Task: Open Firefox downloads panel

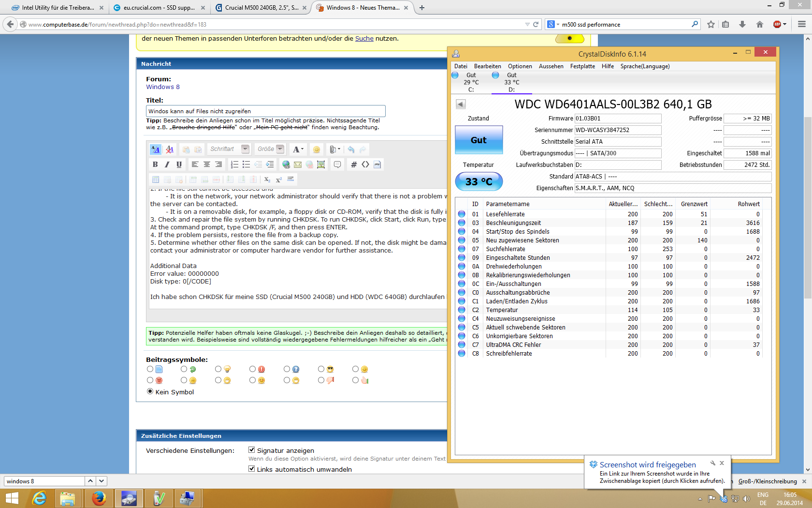Action: [742, 24]
